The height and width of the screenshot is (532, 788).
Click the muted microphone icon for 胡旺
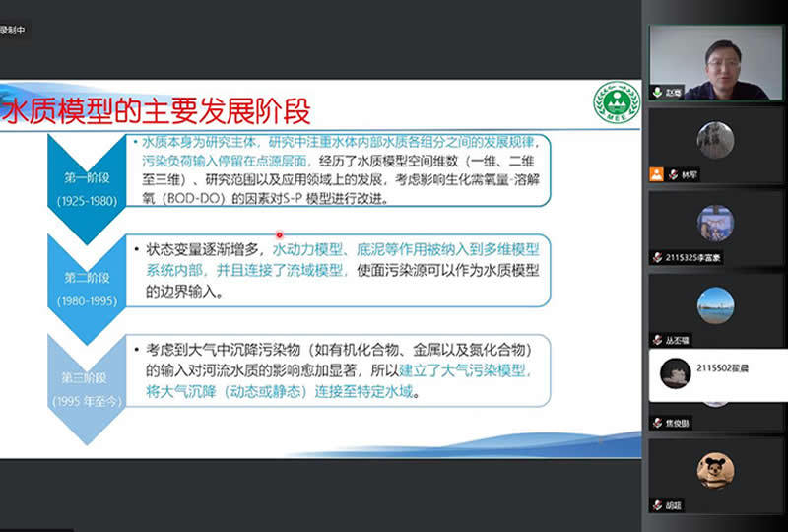[x=657, y=505]
